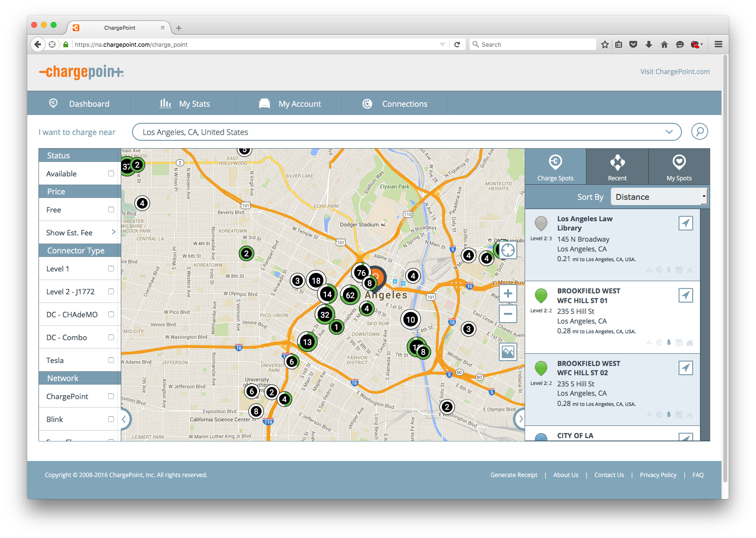Open location suggestions dropdown arrow
Image resolution: width=756 pixels, height=538 pixels.
click(669, 132)
